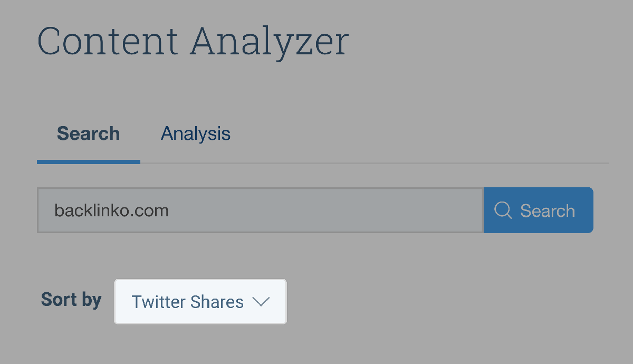Click the Sort by label
This screenshot has width=633, height=364.
(x=71, y=300)
